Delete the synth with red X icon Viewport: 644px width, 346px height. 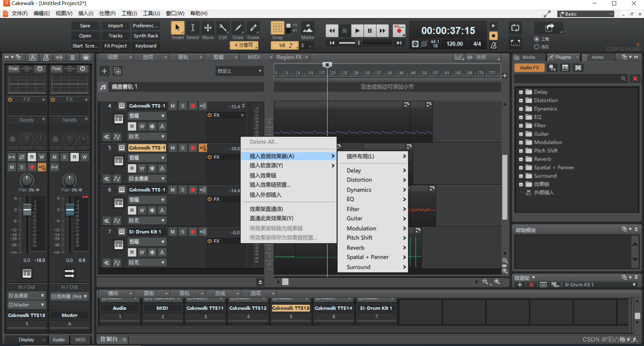point(532,285)
